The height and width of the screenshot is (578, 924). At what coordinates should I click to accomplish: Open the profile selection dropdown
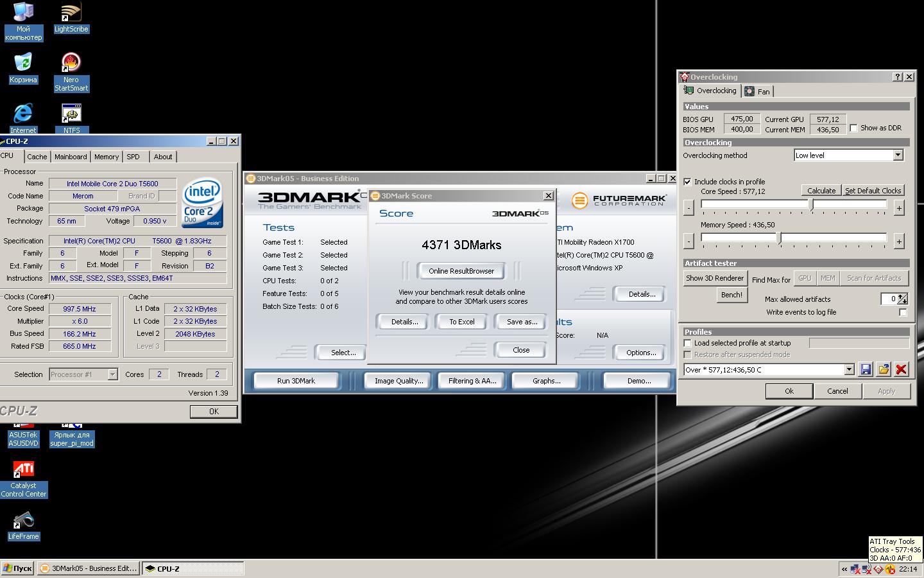click(x=849, y=369)
